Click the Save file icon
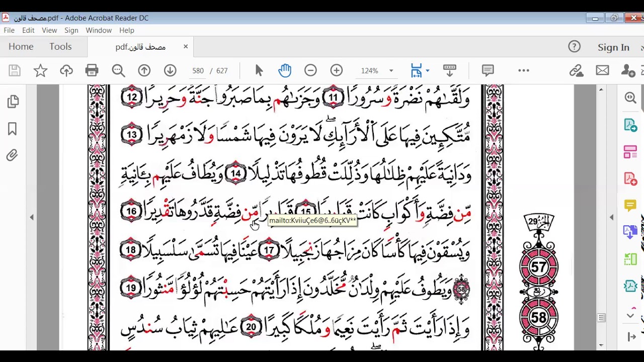 (x=15, y=71)
